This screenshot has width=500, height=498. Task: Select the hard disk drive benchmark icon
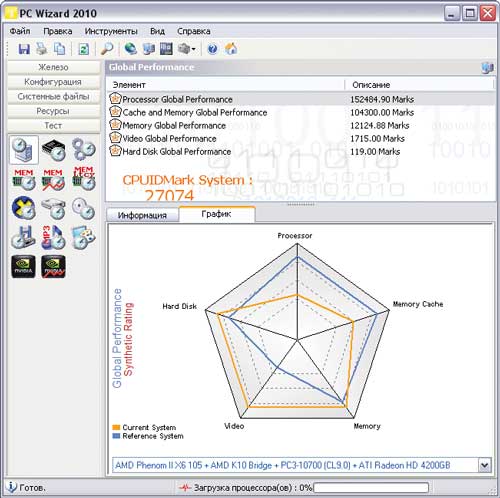pyautogui.click(x=53, y=209)
